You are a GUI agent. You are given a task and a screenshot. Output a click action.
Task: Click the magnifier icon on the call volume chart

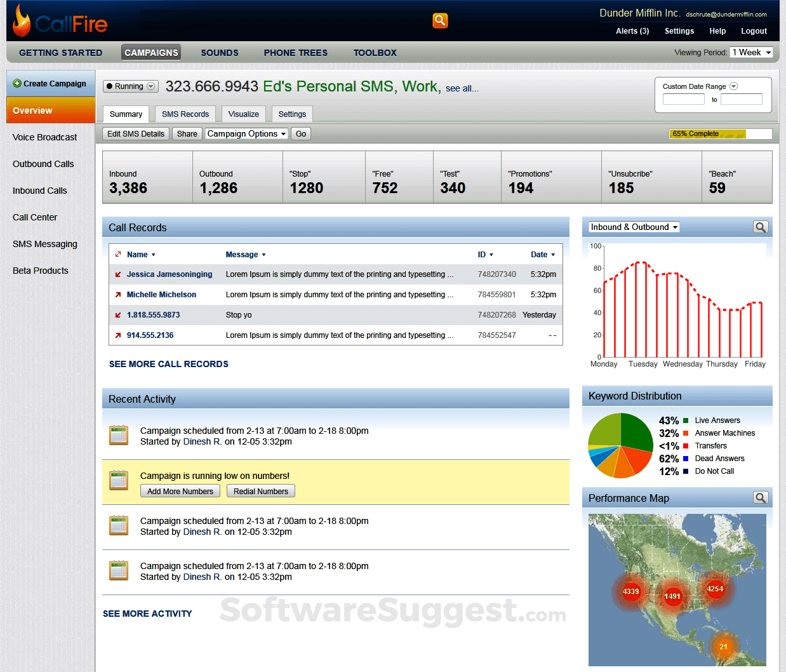pyautogui.click(x=761, y=227)
